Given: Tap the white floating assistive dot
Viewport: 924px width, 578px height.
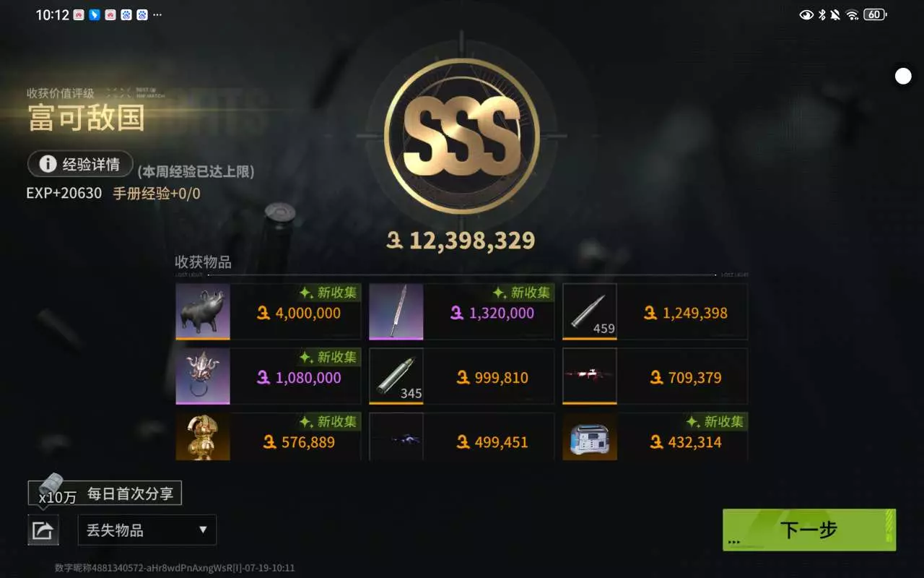Looking at the screenshot, I should (903, 77).
